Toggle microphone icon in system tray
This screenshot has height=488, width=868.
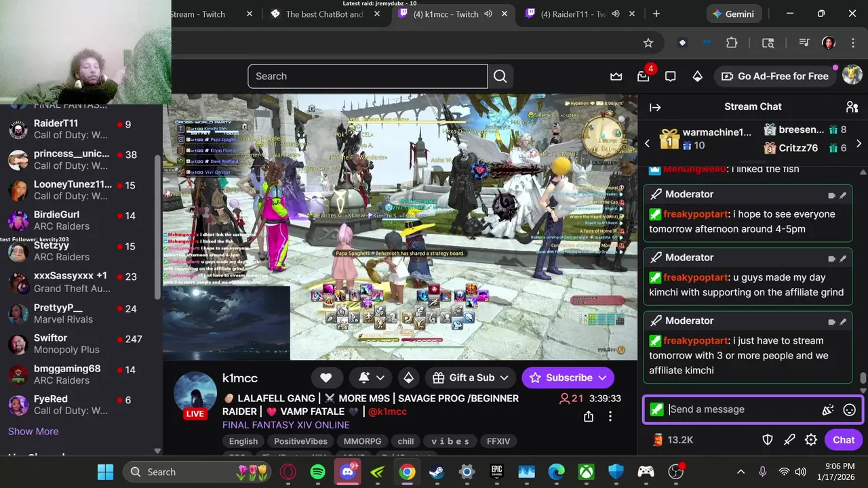[762, 472]
